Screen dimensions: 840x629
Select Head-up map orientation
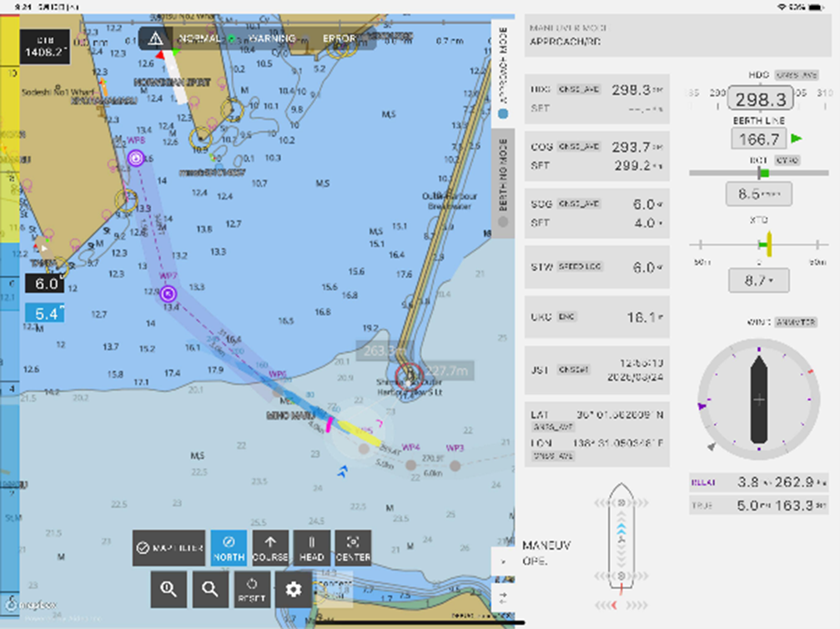[311, 548]
